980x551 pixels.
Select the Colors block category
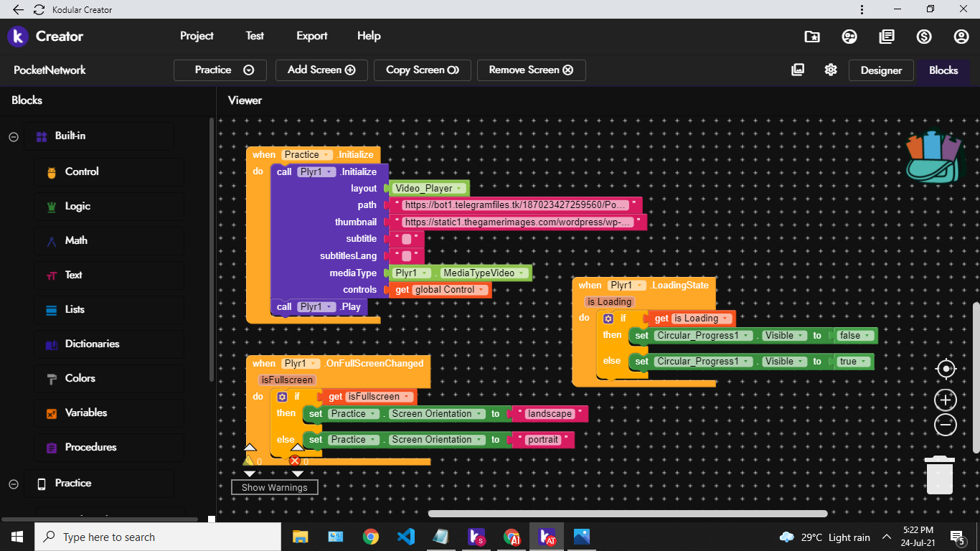(80, 378)
